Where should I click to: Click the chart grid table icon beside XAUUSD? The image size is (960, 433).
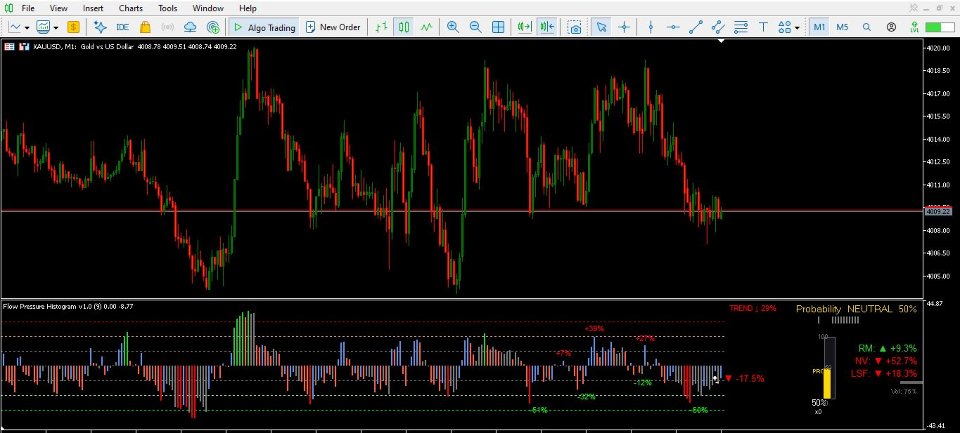pyautogui.click(x=10, y=47)
